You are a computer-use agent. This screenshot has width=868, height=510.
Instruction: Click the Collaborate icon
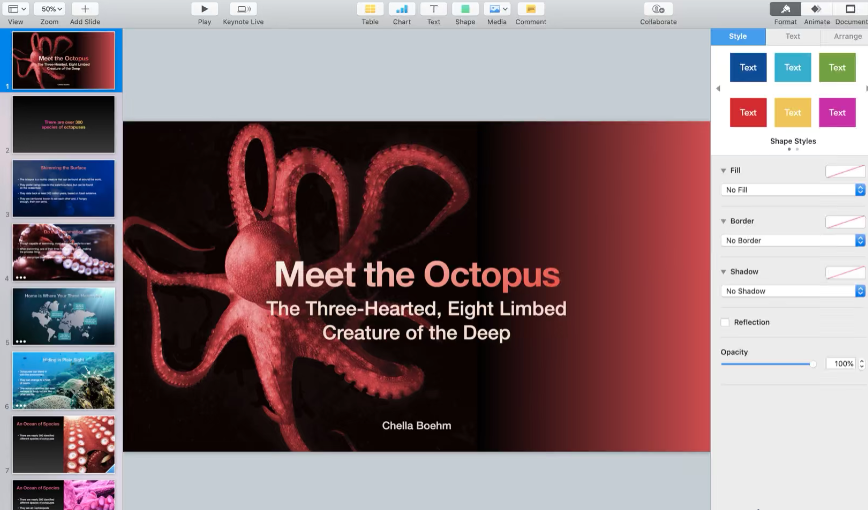pyautogui.click(x=658, y=9)
